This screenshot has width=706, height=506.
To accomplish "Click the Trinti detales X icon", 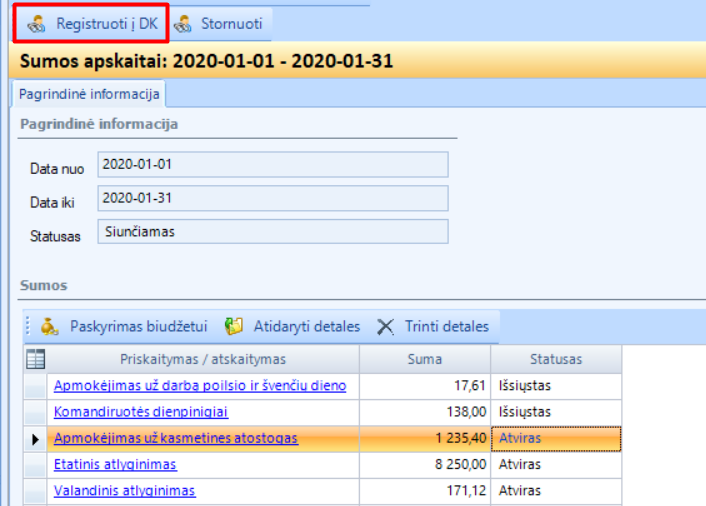I will 385,326.
